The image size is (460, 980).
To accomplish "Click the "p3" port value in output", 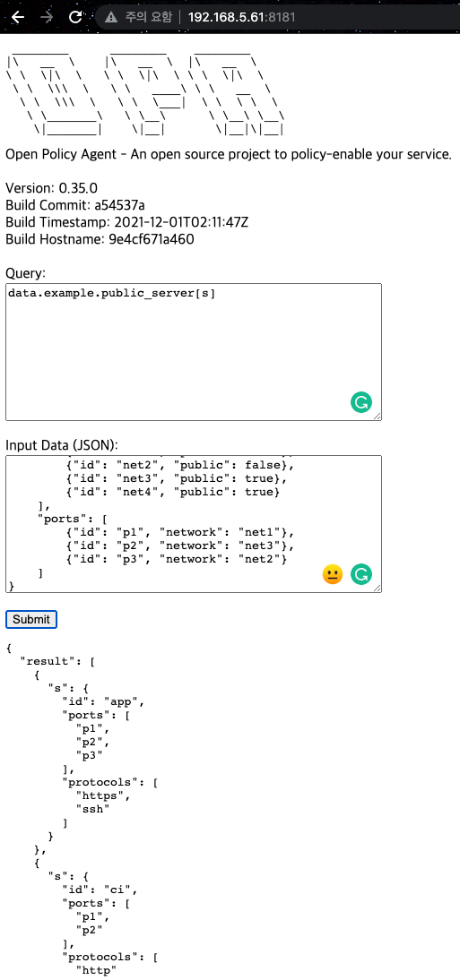I will pyautogui.click(x=89, y=755).
